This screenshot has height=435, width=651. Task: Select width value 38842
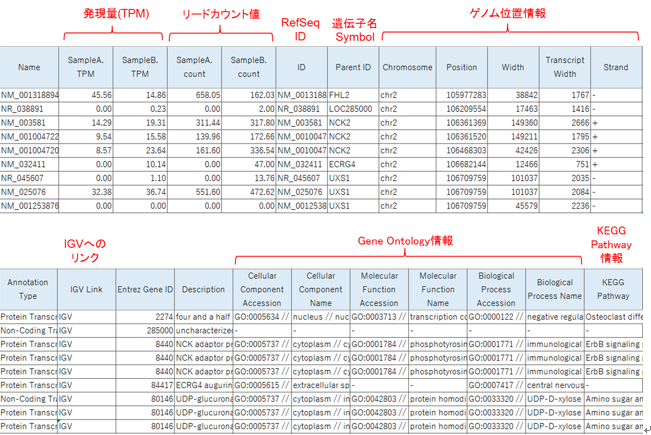pos(513,95)
